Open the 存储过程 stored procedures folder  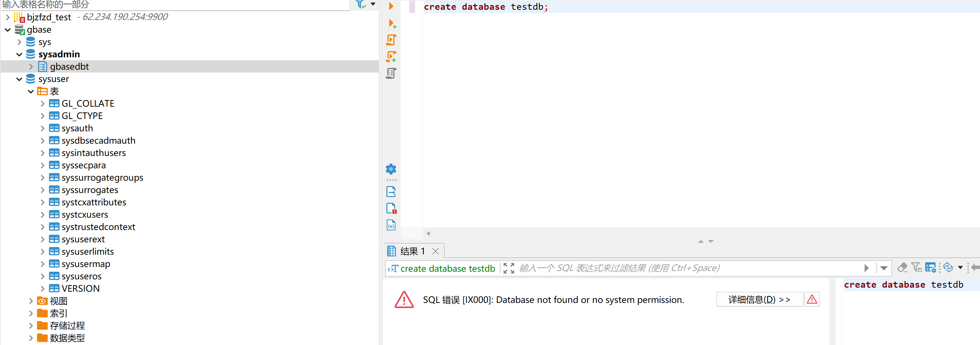67,326
